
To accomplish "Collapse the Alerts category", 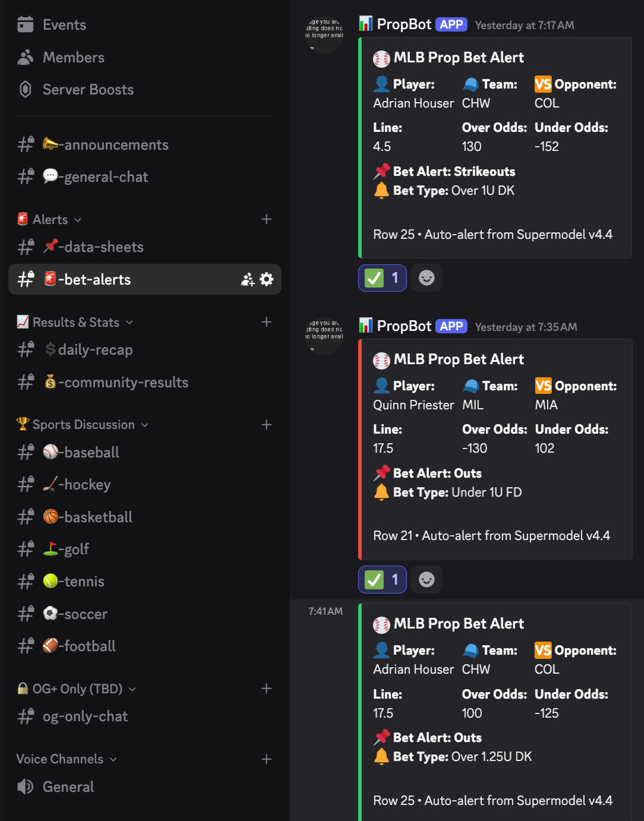I will tap(50, 220).
